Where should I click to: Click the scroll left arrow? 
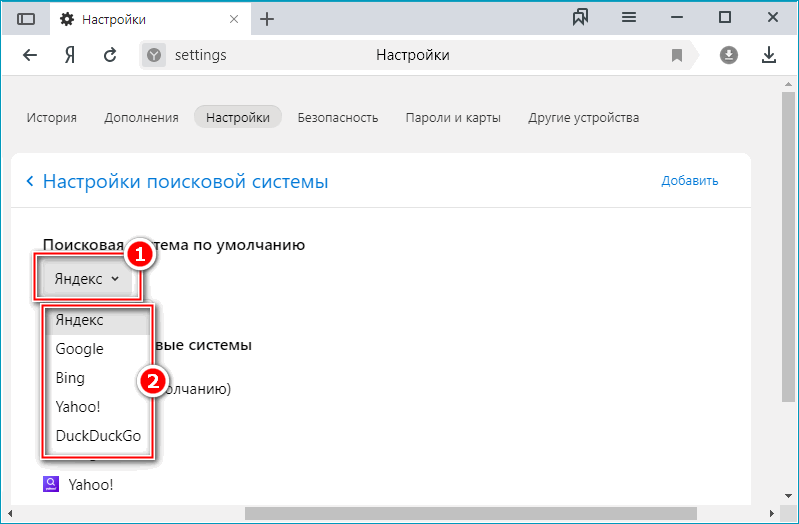pos(10,513)
